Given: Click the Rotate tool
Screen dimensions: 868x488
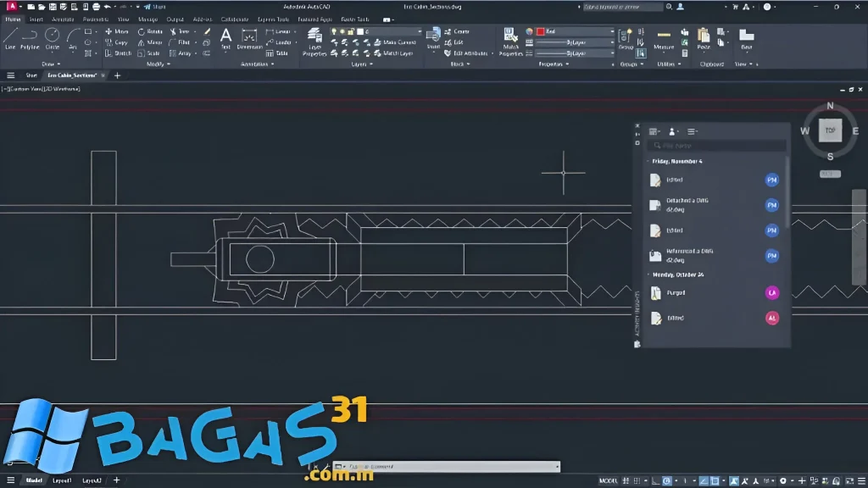Looking at the screenshot, I should [x=150, y=31].
